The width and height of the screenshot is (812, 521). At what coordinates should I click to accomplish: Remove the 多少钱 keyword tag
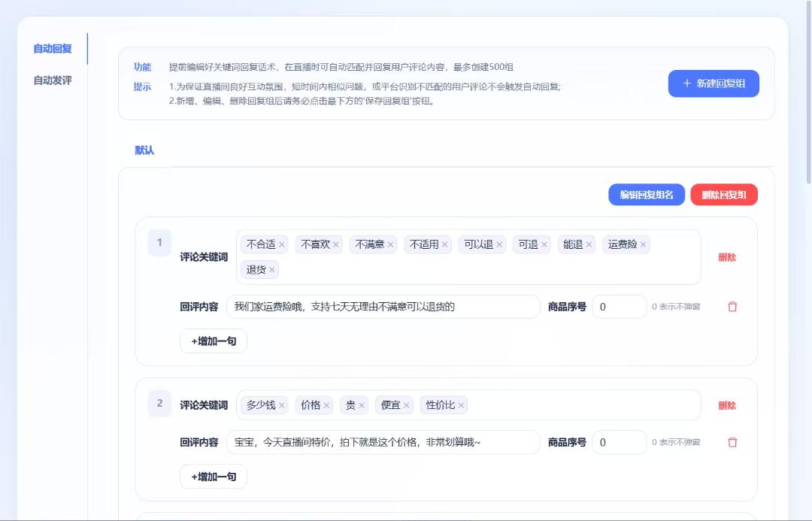click(x=282, y=405)
